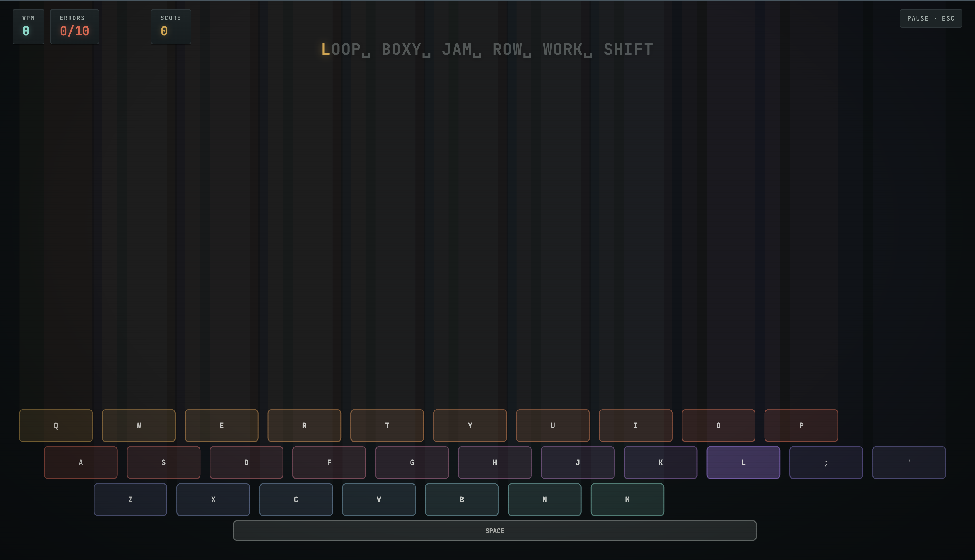Hit the P key
Viewport: 975px width, 560px height.
point(801,425)
